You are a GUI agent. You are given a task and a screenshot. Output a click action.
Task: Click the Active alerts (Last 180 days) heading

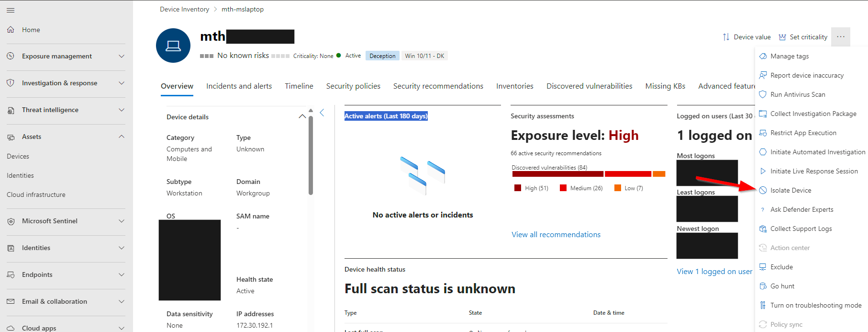coord(386,116)
